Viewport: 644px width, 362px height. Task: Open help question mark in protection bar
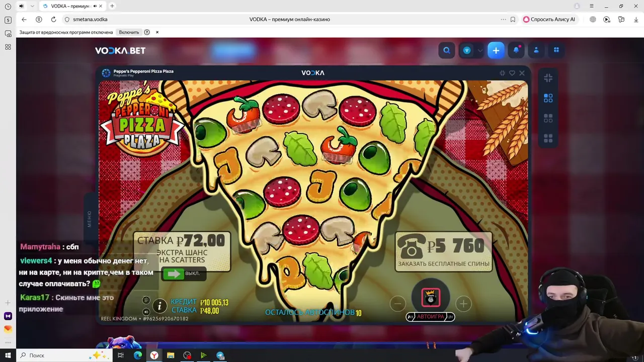tap(147, 32)
